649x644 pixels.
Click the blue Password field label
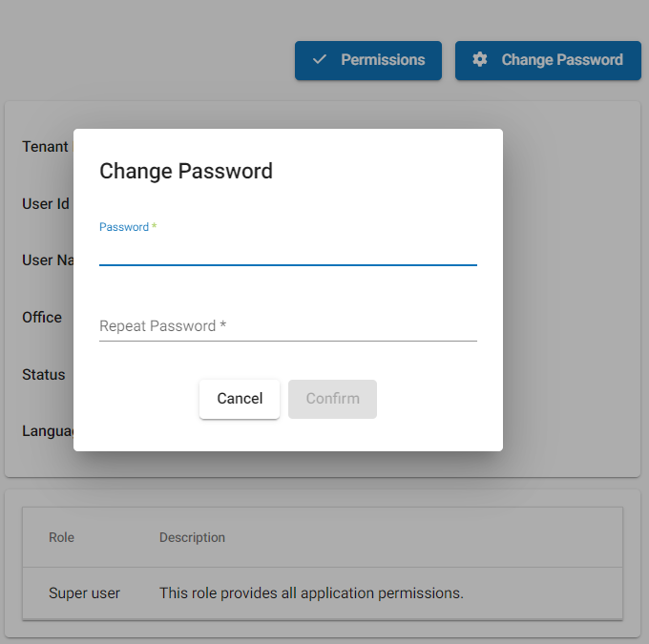point(124,227)
